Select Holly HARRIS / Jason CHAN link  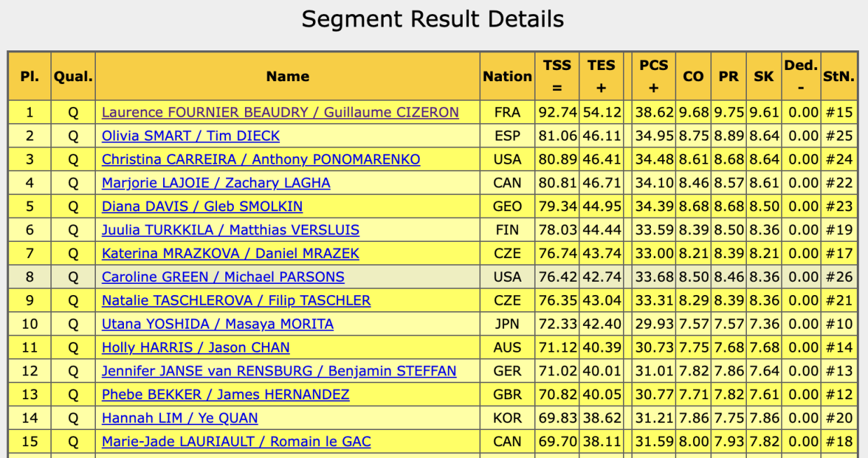coord(195,348)
